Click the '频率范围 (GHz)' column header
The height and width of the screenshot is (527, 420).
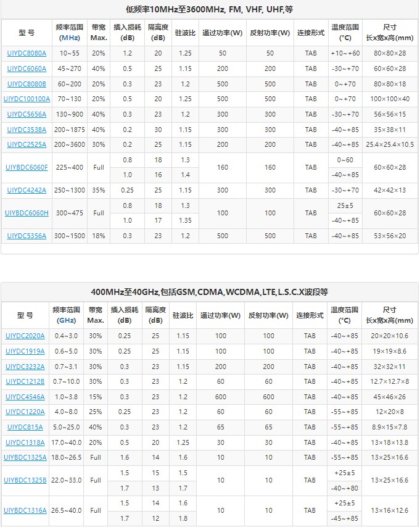[x=66, y=315]
